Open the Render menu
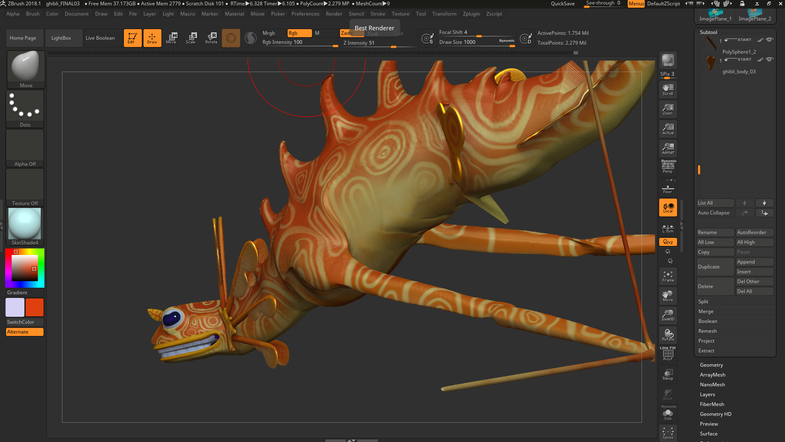785x442 pixels. 334,14
